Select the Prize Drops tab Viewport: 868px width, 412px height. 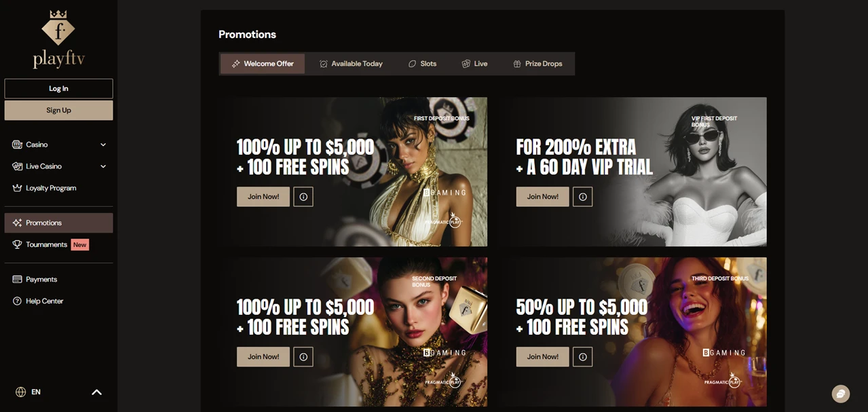537,64
